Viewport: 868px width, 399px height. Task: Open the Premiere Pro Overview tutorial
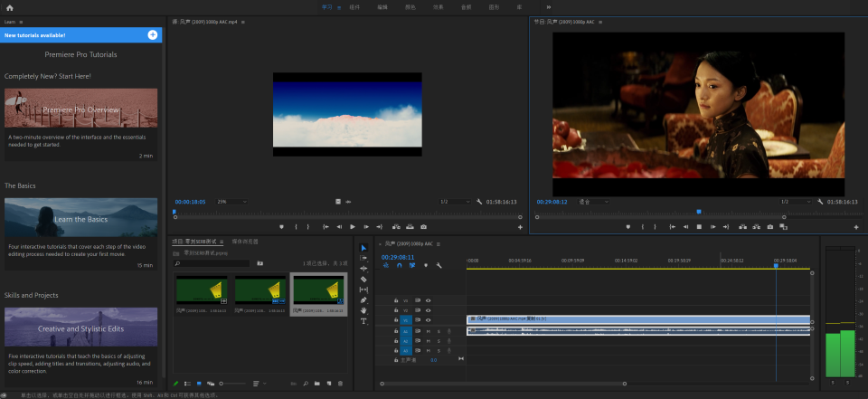coord(80,109)
